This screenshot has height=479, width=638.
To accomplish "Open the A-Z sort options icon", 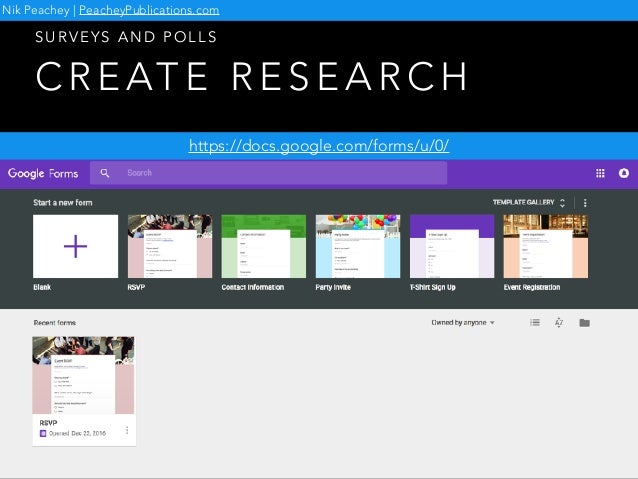I will pos(559,322).
